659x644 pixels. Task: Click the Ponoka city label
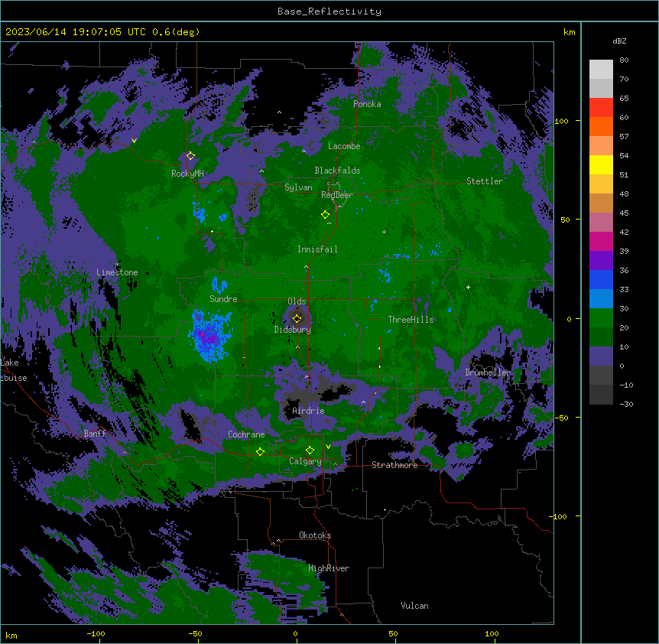367,104
